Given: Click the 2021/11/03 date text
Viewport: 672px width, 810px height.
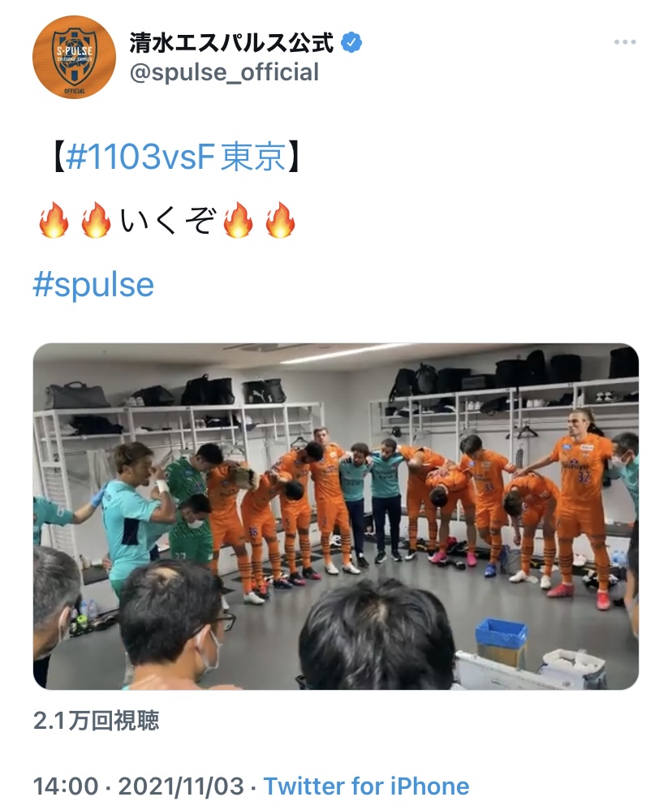Looking at the screenshot, I should [181, 786].
